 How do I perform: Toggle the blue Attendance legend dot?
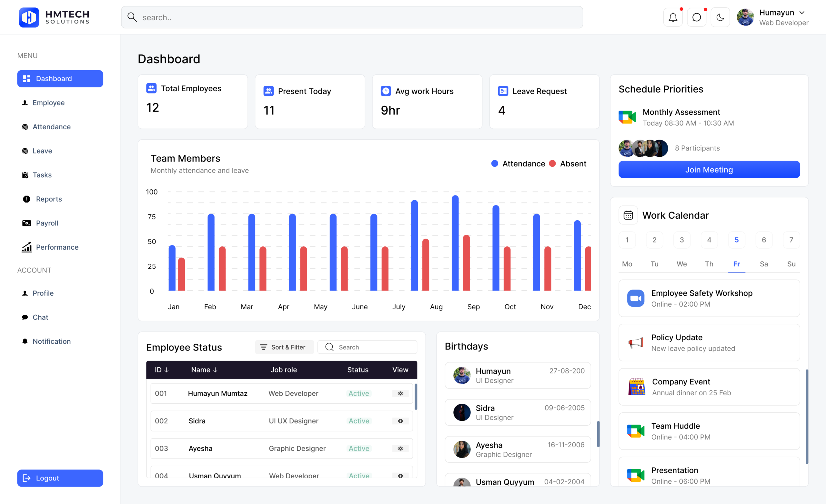pos(494,163)
